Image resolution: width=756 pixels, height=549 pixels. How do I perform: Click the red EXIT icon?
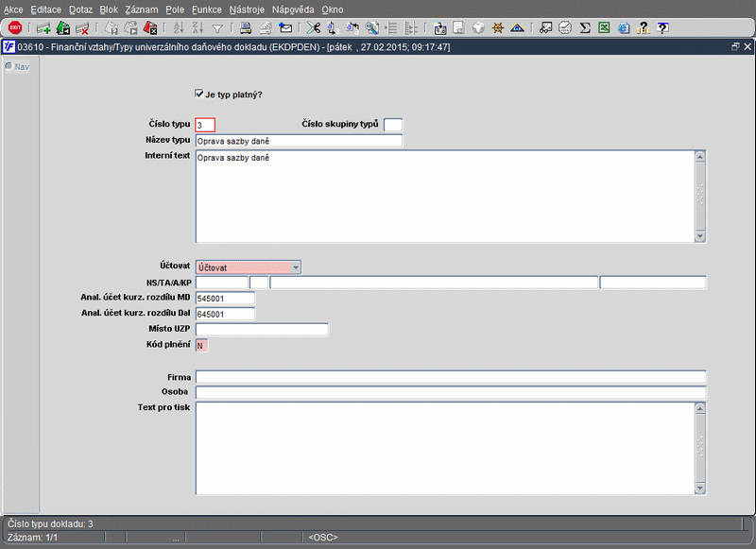point(15,28)
